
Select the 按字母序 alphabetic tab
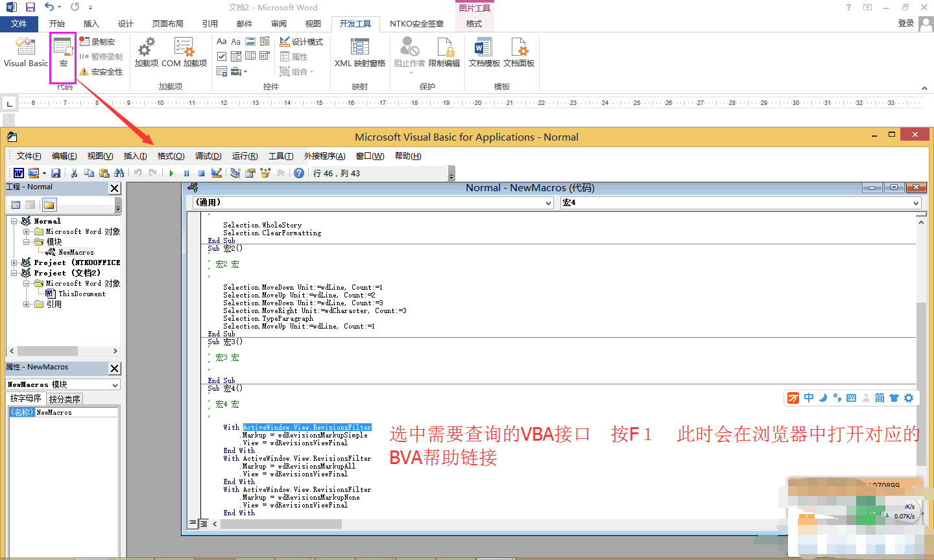(25, 399)
